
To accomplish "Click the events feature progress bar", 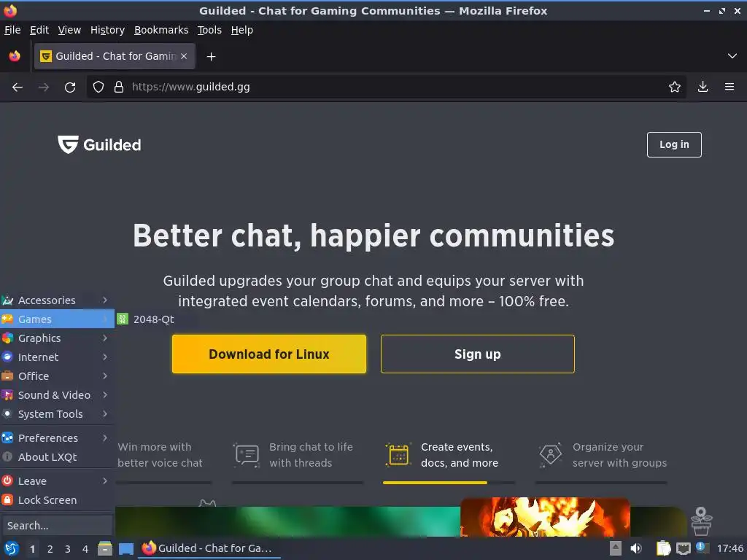I will tap(449, 483).
